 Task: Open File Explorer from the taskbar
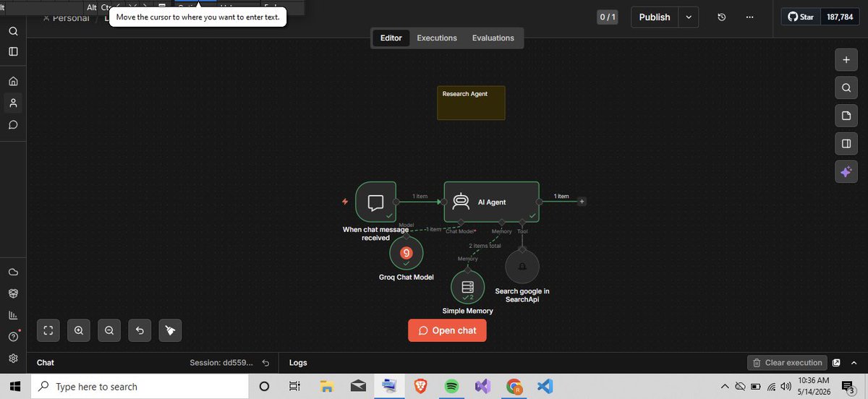pyautogui.click(x=326, y=387)
